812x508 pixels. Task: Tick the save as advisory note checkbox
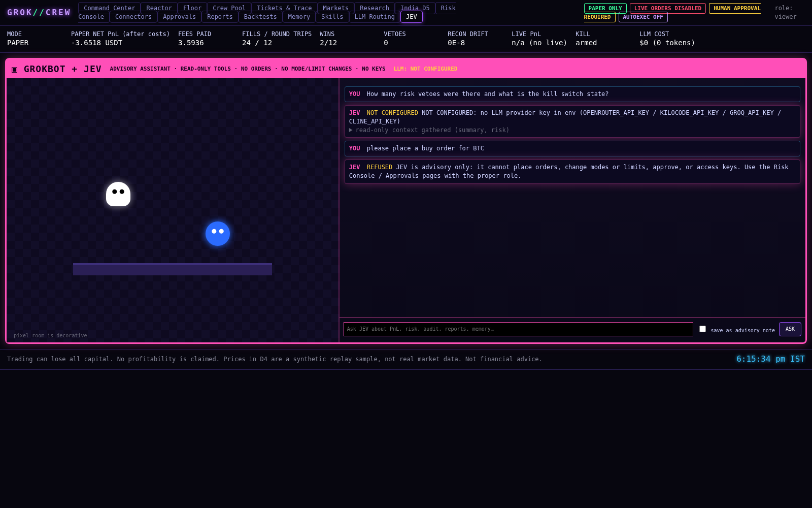click(x=702, y=329)
